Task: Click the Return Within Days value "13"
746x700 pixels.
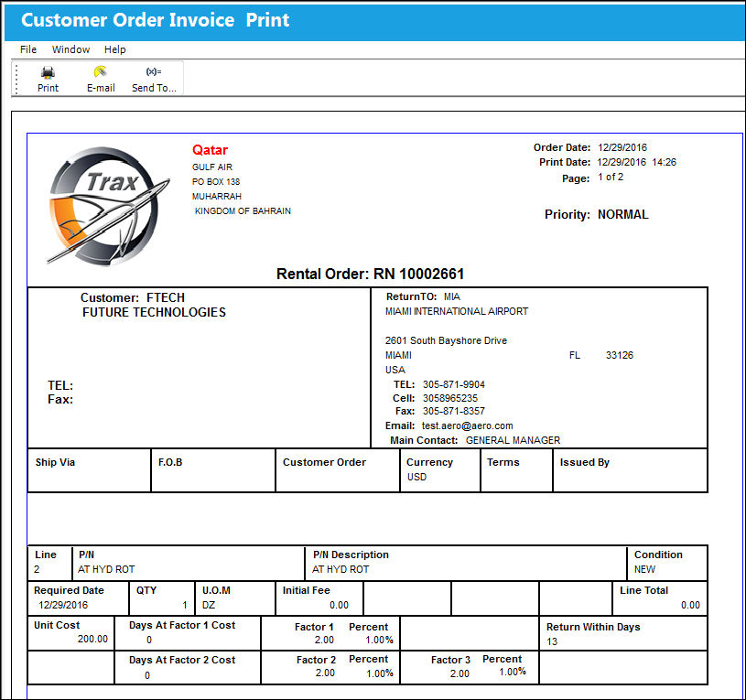Action: (552, 641)
